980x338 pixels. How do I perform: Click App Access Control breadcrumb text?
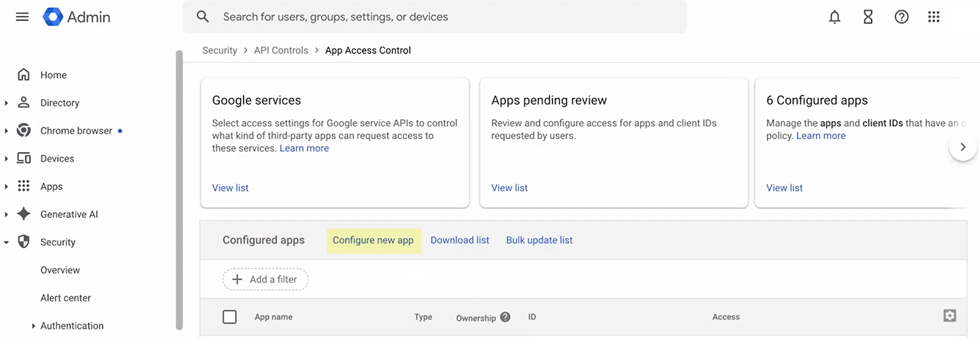click(x=368, y=50)
